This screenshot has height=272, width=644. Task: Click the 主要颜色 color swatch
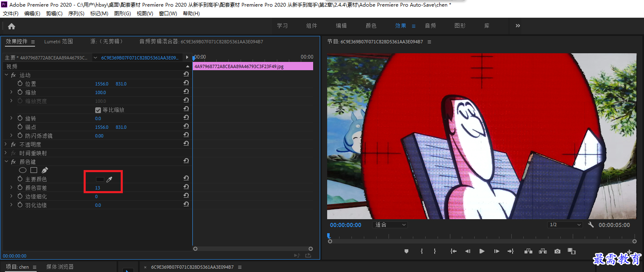(100, 179)
